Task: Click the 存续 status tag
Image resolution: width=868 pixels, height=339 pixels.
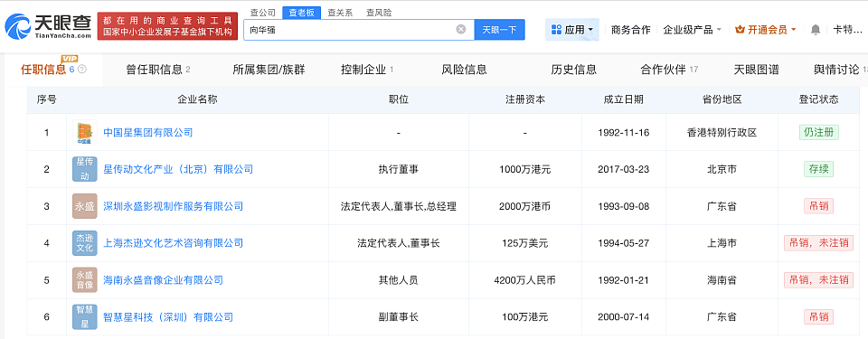Action: 818,169
